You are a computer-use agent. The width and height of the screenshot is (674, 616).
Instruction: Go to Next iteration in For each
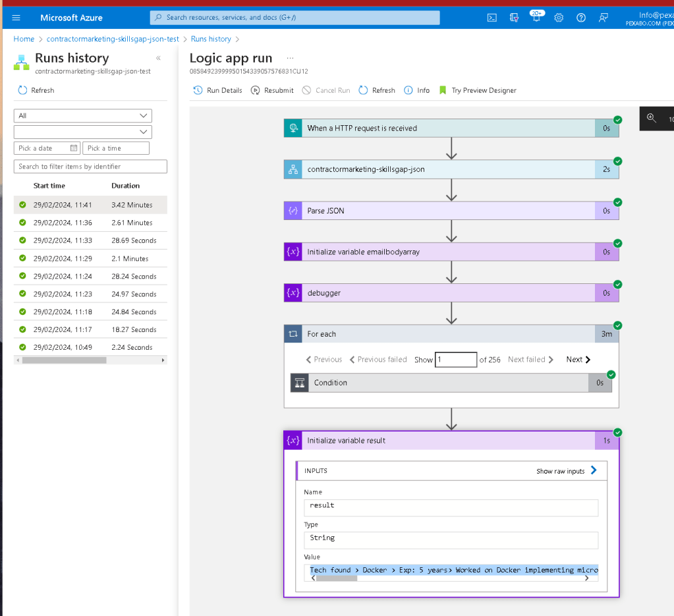pos(578,359)
